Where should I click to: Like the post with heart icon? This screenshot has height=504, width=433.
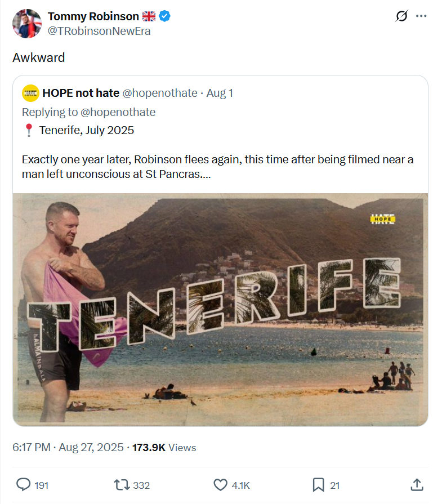(220, 484)
